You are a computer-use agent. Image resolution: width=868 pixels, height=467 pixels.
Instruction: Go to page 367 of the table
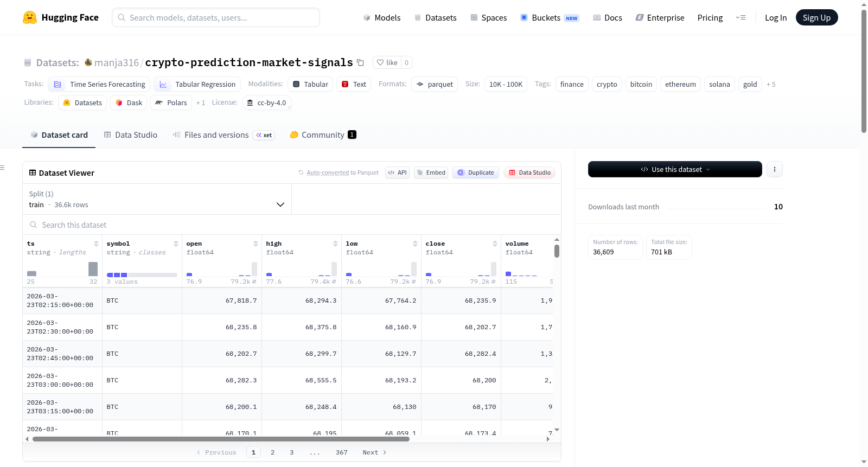click(342, 452)
